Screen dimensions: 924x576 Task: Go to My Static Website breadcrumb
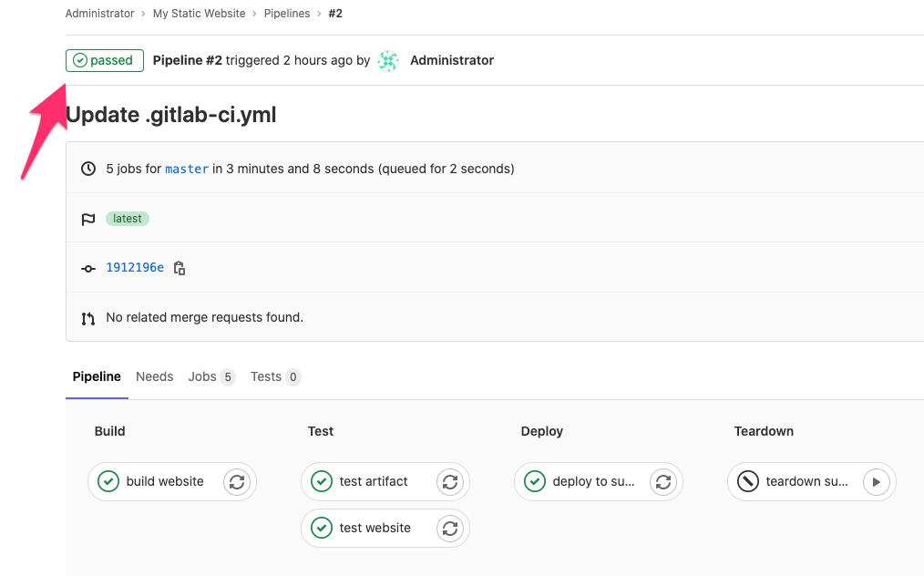[x=200, y=14]
